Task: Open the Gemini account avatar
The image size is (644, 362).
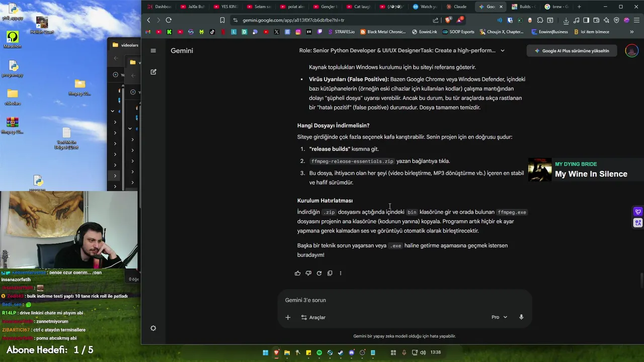Action: click(631, 51)
